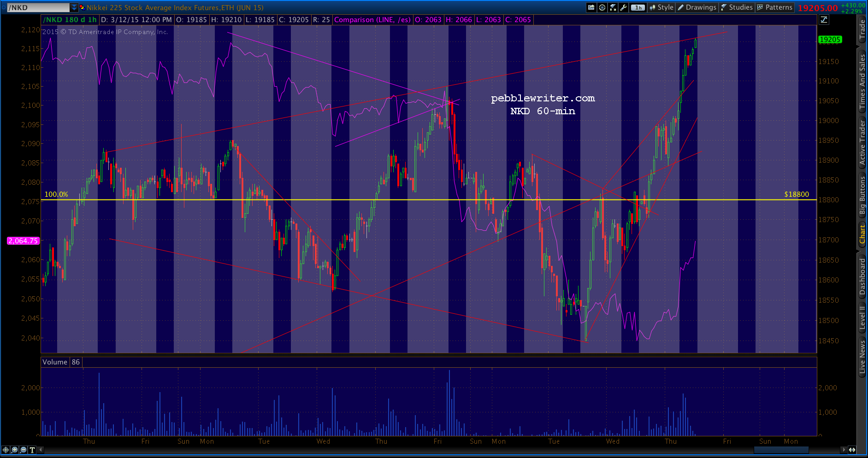The height and width of the screenshot is (458, 868).
Task: Click the 100.0% Fibonacci label
Action: [x=56, y=194]
